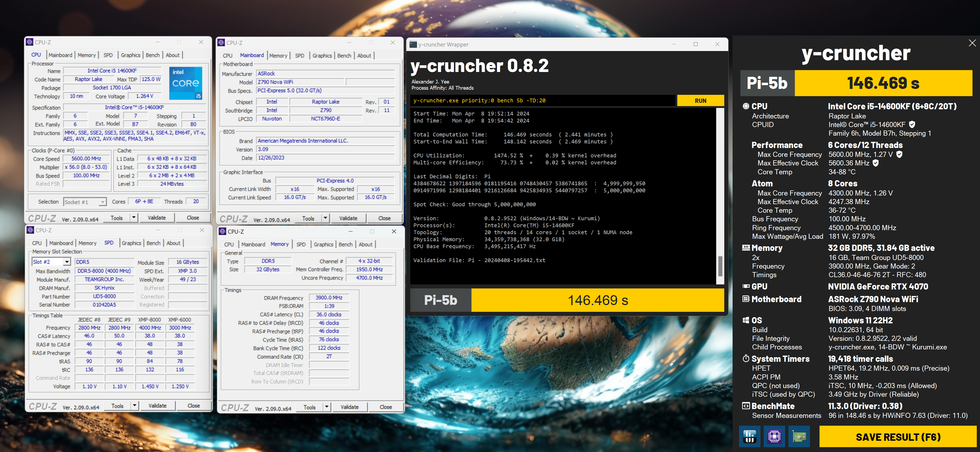Click the stopwatch icon beside System Timers
Viewport: 980px width, 452px height.
746,359
